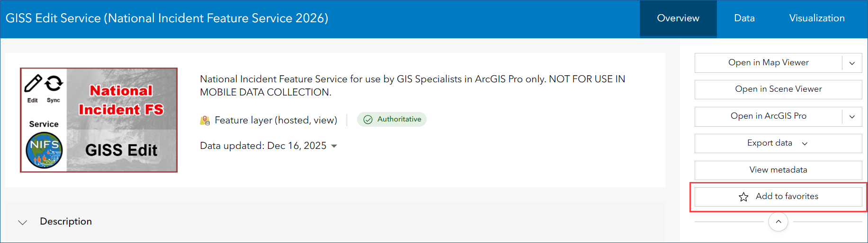
Task: Click Open in ArcGIS Pro button
Action: (768, 116)
